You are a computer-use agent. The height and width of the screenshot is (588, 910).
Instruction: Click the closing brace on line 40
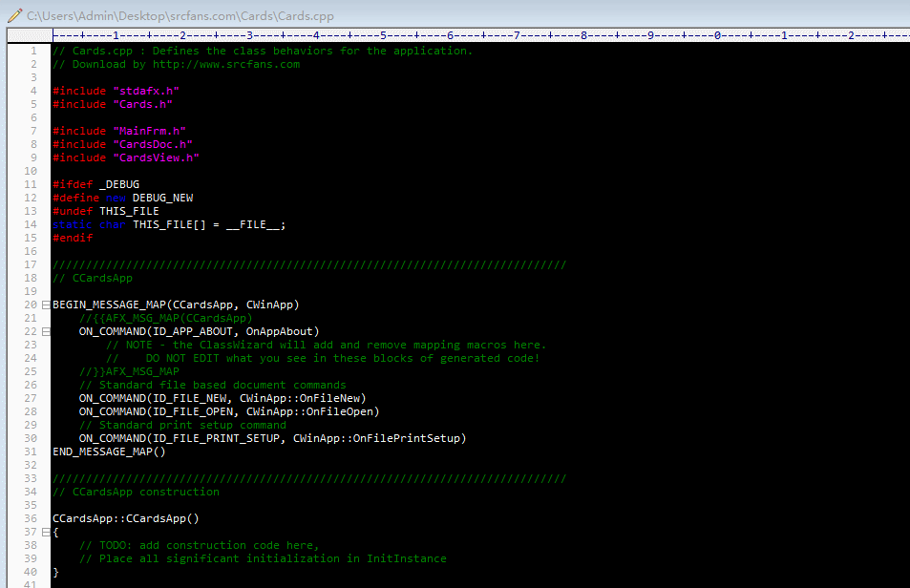[55, 573]
